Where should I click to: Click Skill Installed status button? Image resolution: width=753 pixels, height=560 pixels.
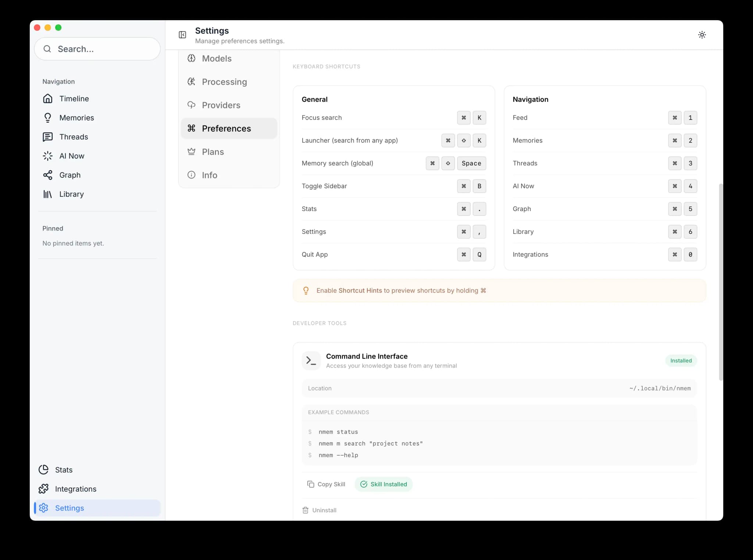pyautogui.click(x=383, y=484)
